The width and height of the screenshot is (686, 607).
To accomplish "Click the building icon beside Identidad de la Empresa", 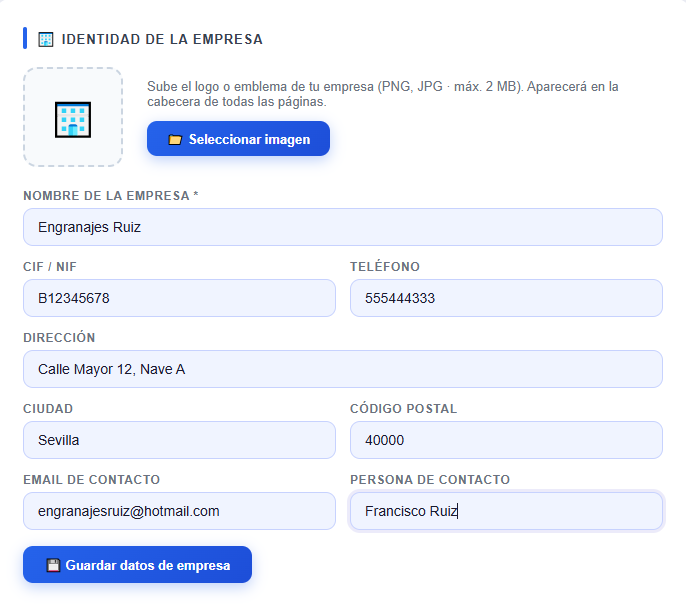I will [x=46, y=39].
